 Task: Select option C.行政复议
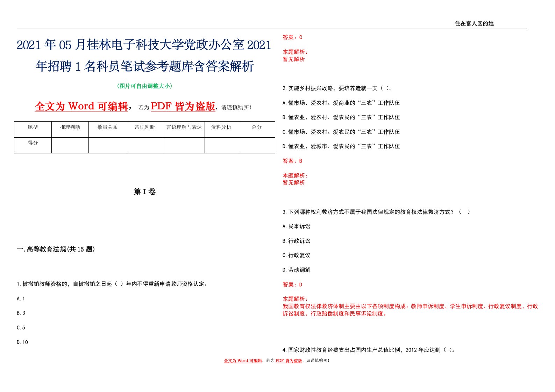click(x=297, y=255)
